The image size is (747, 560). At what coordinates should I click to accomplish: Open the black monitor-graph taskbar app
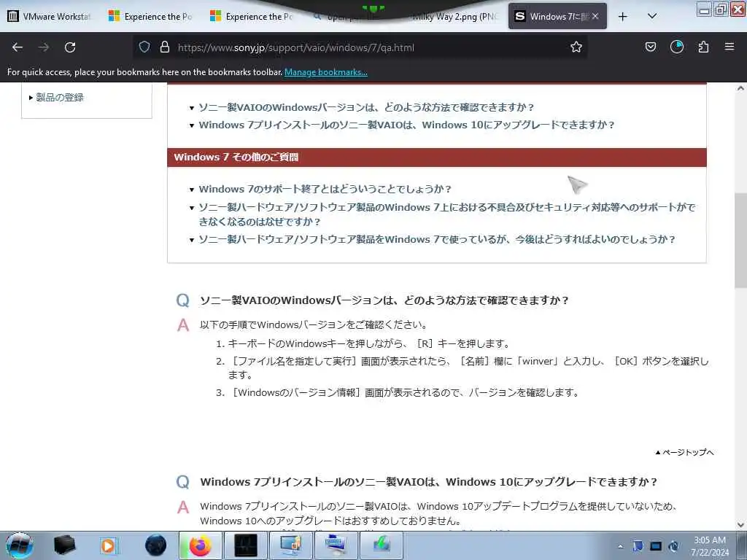(x=245, y=545)
